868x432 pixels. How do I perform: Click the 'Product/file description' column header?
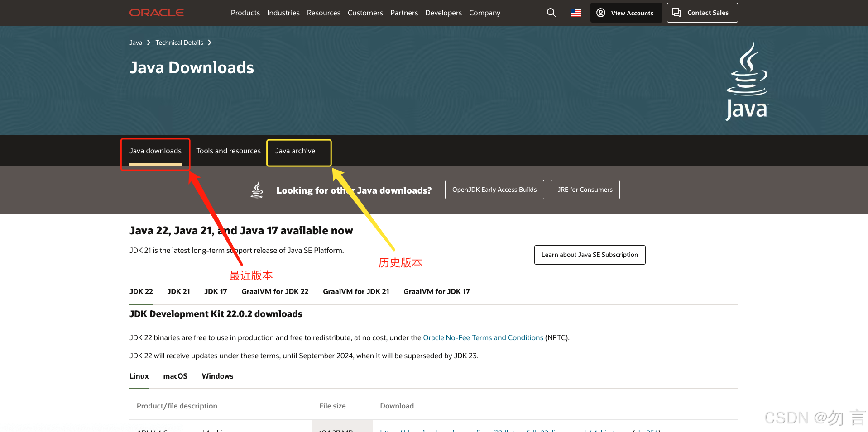click(x=177, y=406)
